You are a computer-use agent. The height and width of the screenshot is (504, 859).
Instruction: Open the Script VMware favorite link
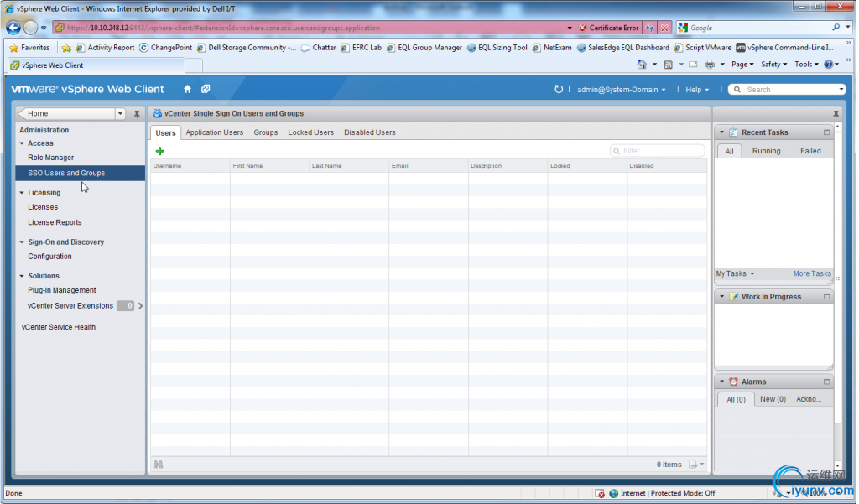tap(703, 48)
